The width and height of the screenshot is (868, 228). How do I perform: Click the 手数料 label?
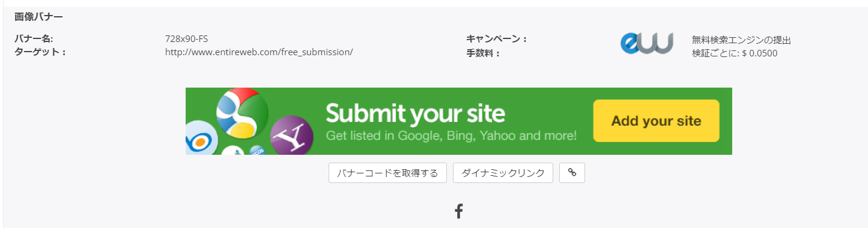[483, 53]
